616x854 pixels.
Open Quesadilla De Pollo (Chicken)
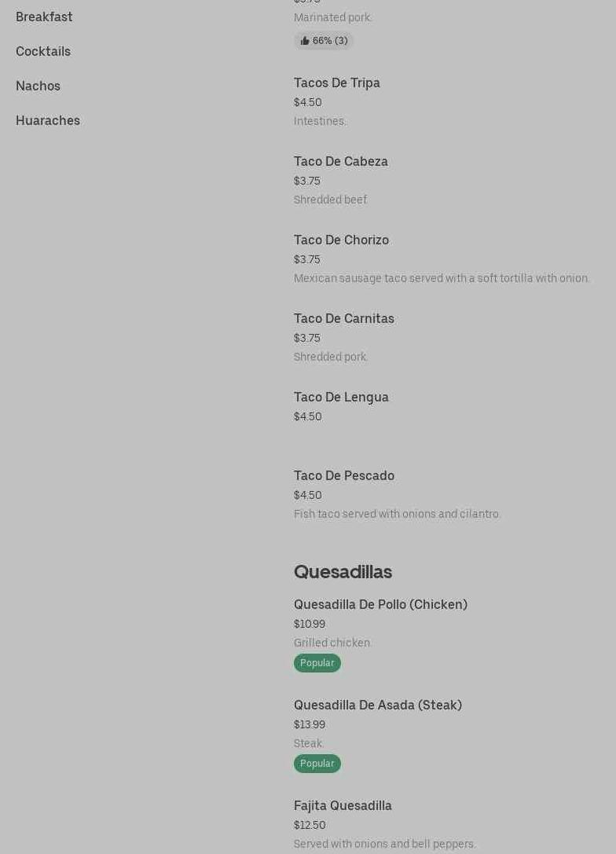[x=380, y=604]
